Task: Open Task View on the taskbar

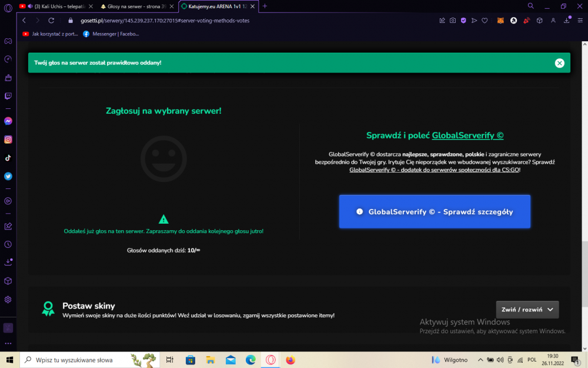Action: coord(169,360)
